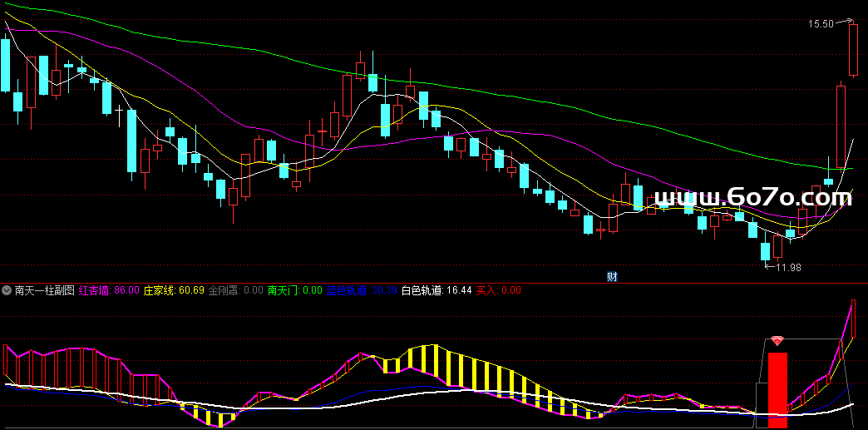The image size is (868, 430).
Task: Click the red diamond buy signal icon
Action: (x=777, y=341)
